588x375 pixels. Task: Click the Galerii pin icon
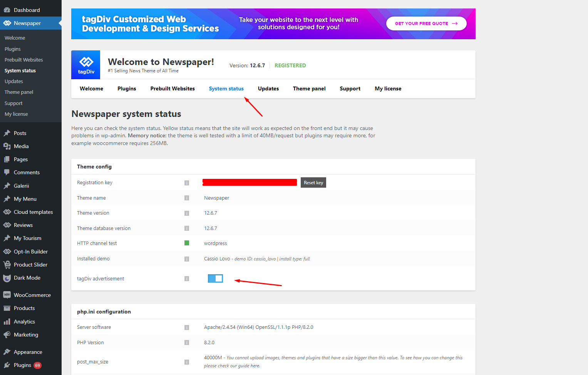pyautogui.click(x=7, y=186)
